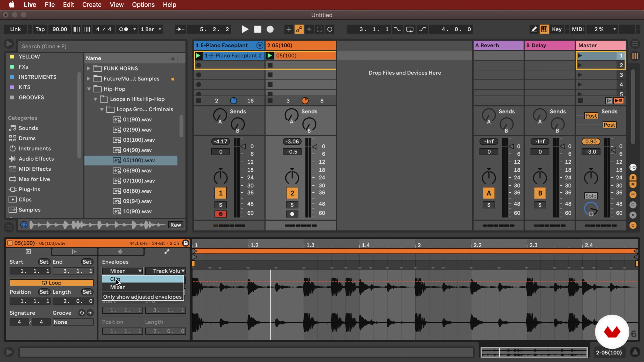
Task: Toggle the Automation Arm chain icon
Action: pyautogui.click(x=299, y=29)
